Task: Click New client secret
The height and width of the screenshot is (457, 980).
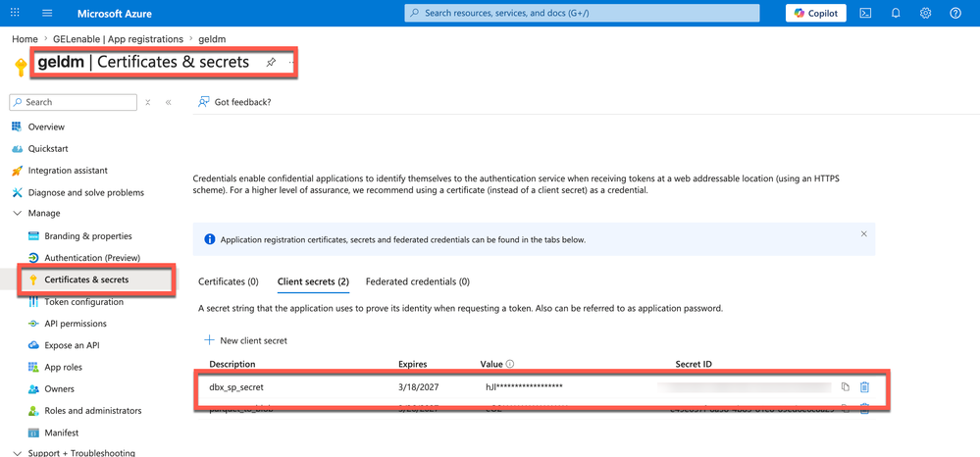Action: coord(245,340)
